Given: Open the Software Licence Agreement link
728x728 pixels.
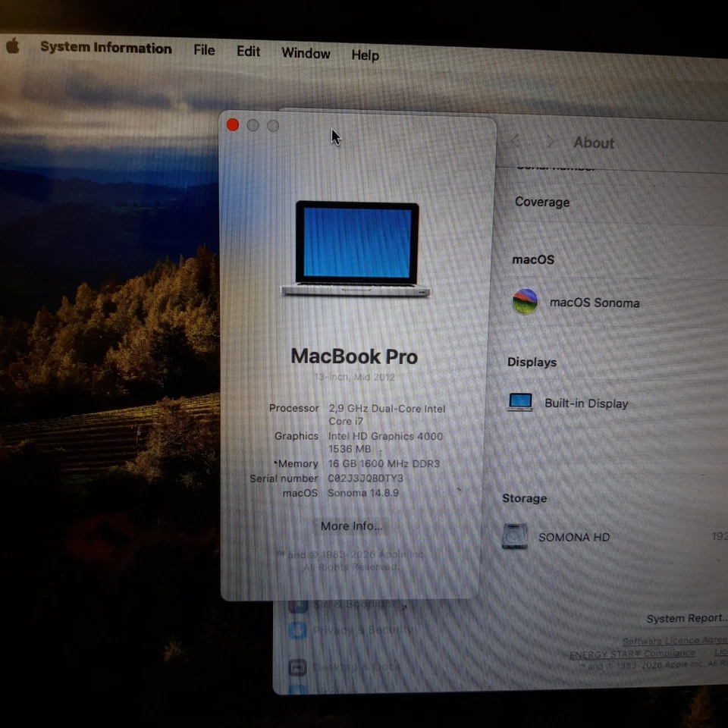Looking at the screenshot, I should pyautogui.click(x=675, y=641).
